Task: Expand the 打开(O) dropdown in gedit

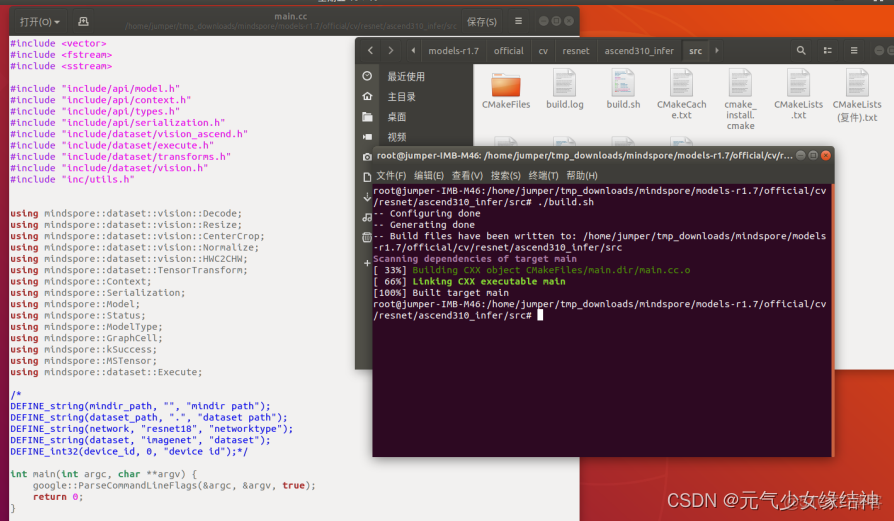Action: point(39,21)
